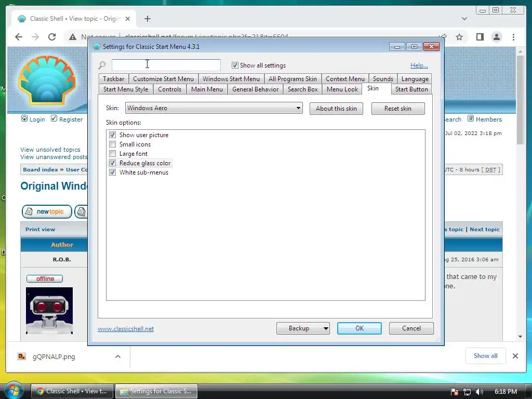Close the Classic Shell browser tab
532x399 pixels.
point(128,19)
